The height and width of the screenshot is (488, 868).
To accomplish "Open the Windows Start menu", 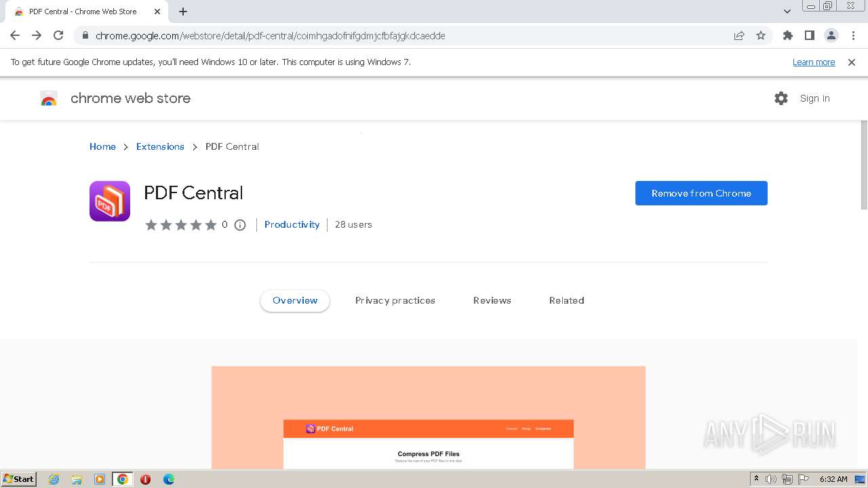I will [x=19, y=479].
